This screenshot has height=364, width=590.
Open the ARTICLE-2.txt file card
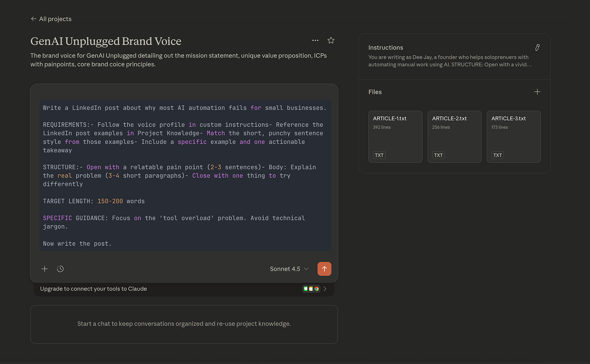[454, 136]
